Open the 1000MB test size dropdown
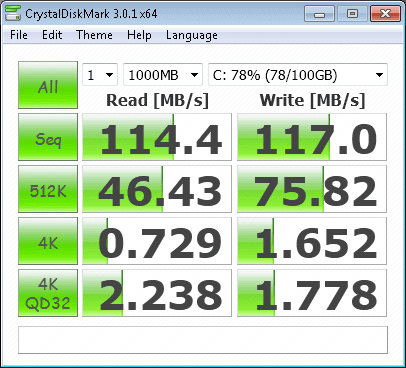This screenshot has height=368, width=406. 163,75
